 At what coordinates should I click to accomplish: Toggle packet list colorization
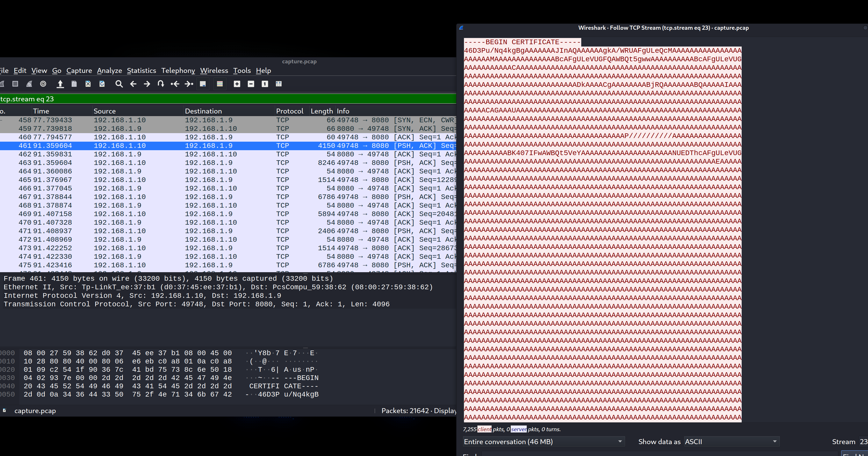click(220, 84)
